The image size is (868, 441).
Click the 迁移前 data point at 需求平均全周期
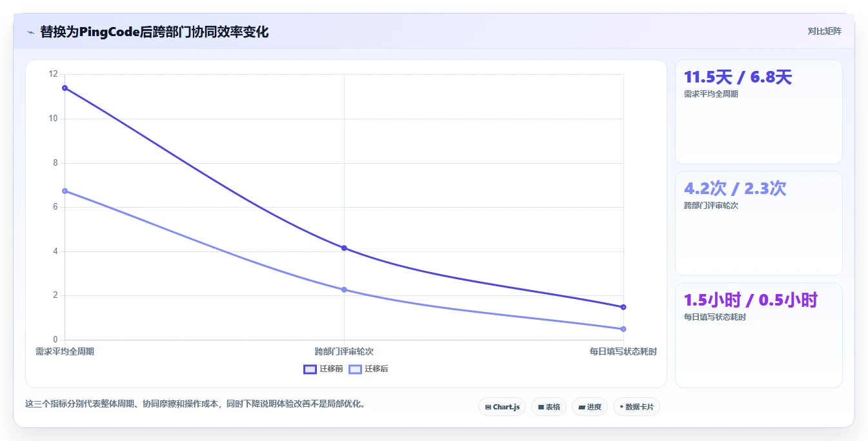[65, 88]
